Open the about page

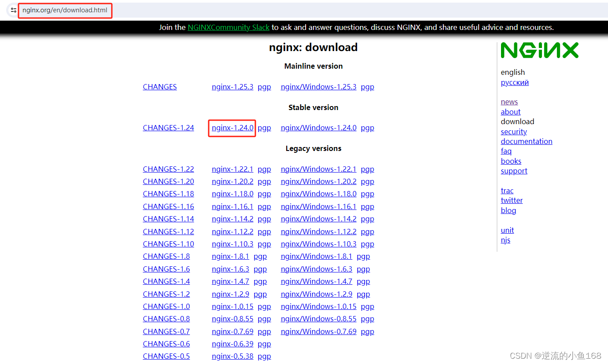510,112
